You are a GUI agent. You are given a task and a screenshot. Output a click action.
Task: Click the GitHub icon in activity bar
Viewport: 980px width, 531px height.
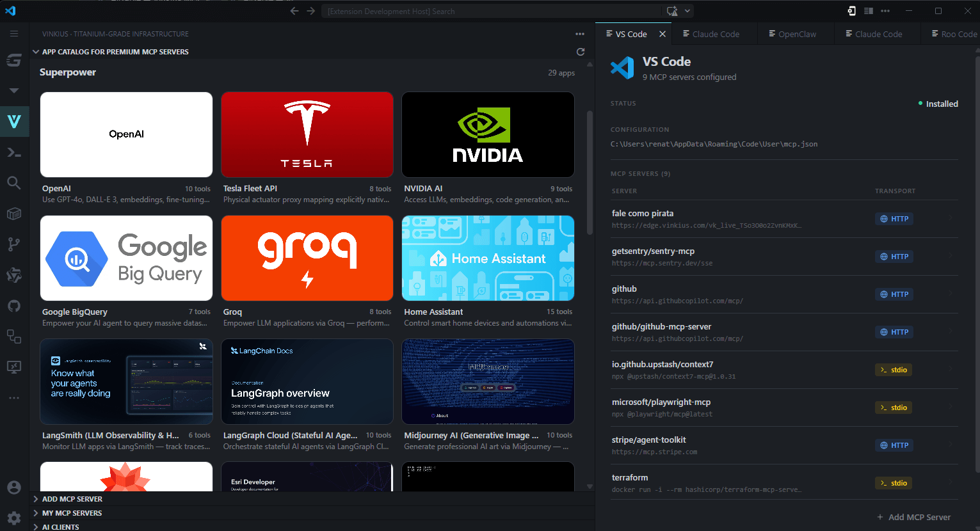pos(14,306)
